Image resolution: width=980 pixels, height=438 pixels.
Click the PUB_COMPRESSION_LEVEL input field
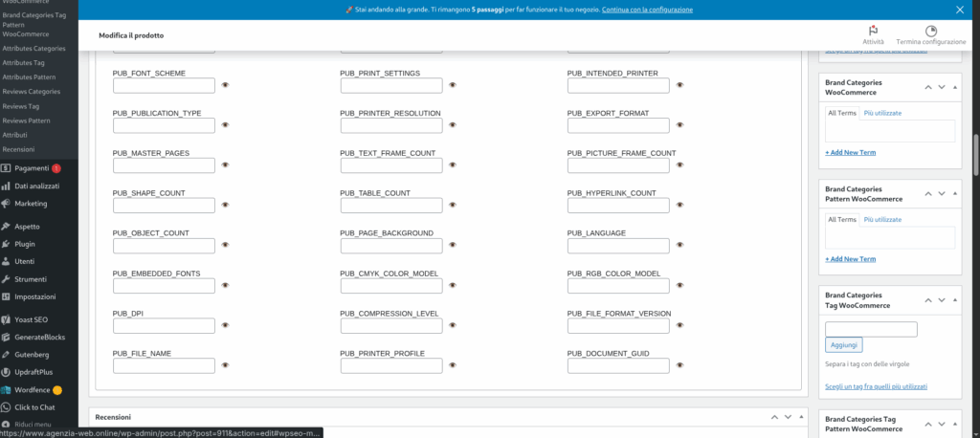point(391,325)
